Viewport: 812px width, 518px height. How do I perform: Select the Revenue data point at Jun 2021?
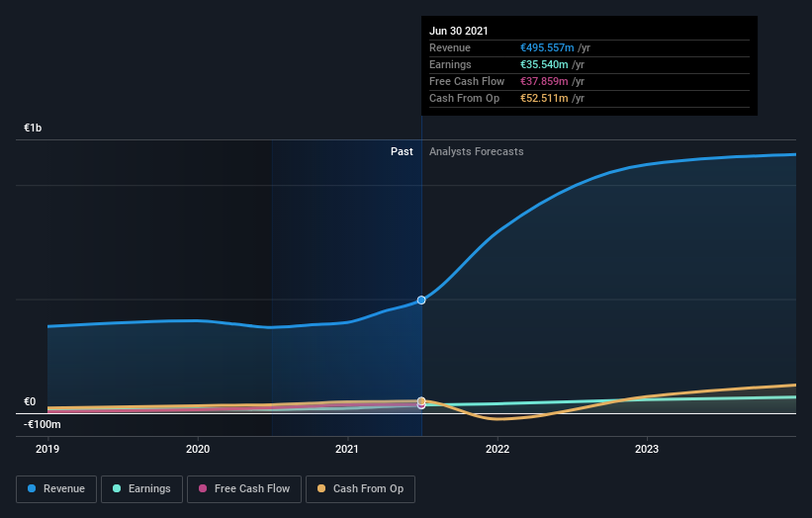tap(421, 301)
